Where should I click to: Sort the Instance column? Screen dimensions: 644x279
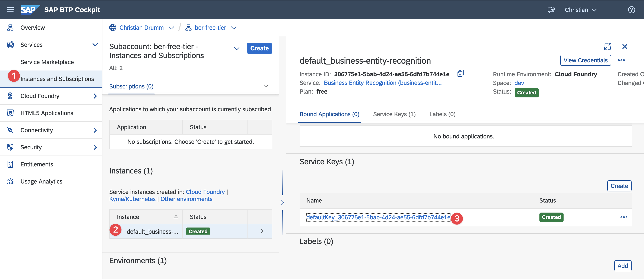click(x=176, y=217)
